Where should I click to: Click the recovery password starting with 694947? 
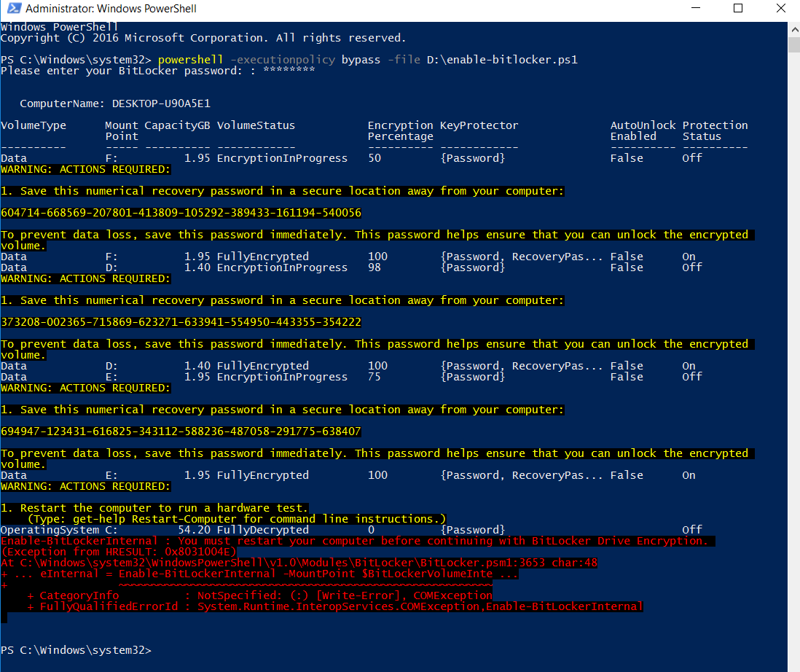[181, 431]
